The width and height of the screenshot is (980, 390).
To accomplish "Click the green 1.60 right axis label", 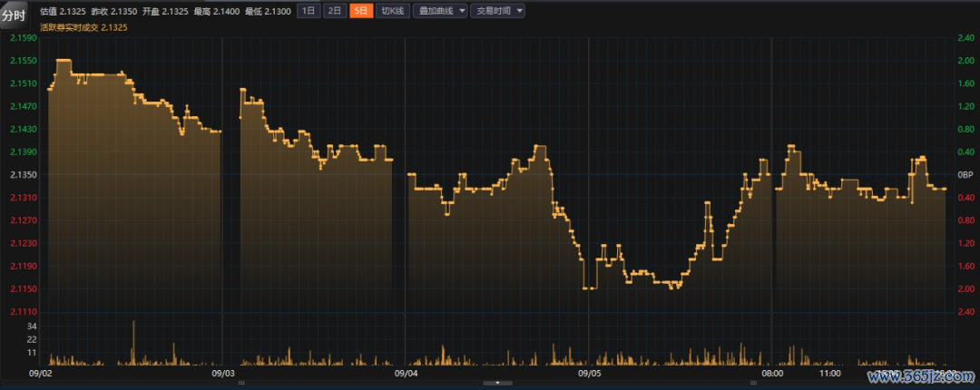I will (x=965, y=83).
